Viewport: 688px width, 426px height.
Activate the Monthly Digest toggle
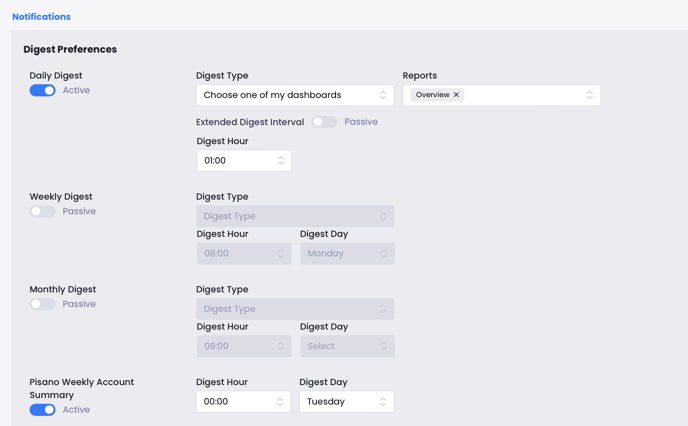[42, 304]
